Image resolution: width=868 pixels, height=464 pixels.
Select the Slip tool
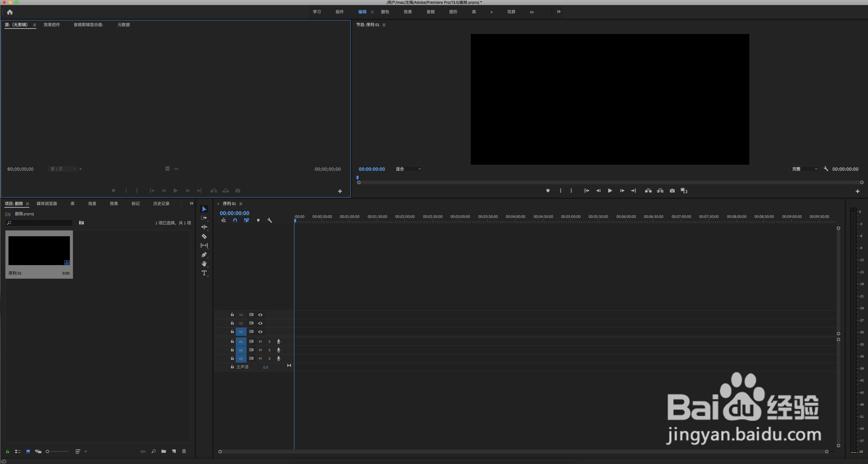(x=204, y=245)
